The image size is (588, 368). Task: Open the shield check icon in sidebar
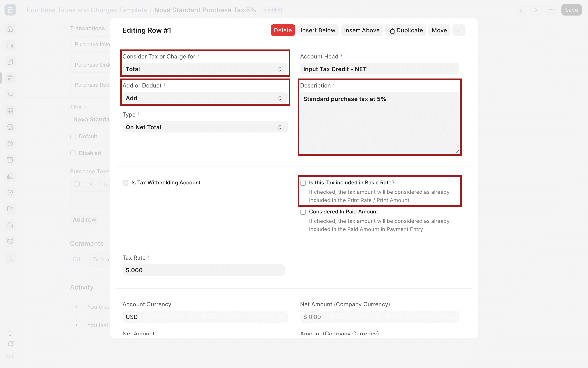tap(10, 193)
